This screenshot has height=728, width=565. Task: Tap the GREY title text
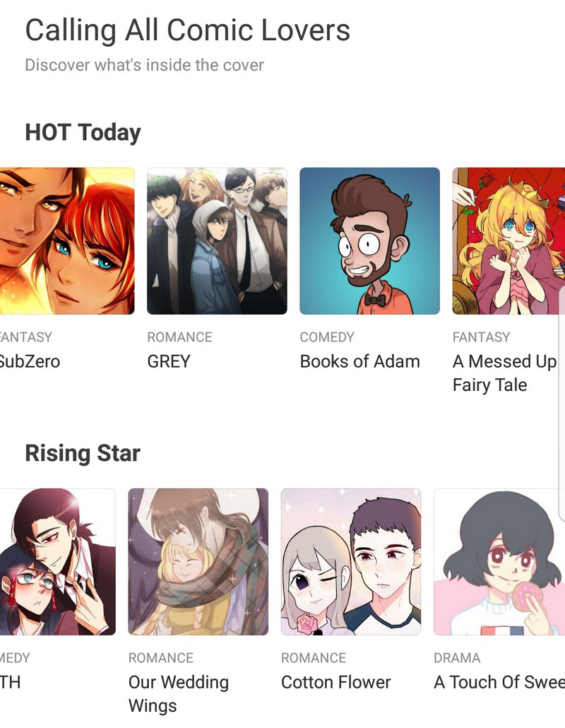tap(169, 361)
